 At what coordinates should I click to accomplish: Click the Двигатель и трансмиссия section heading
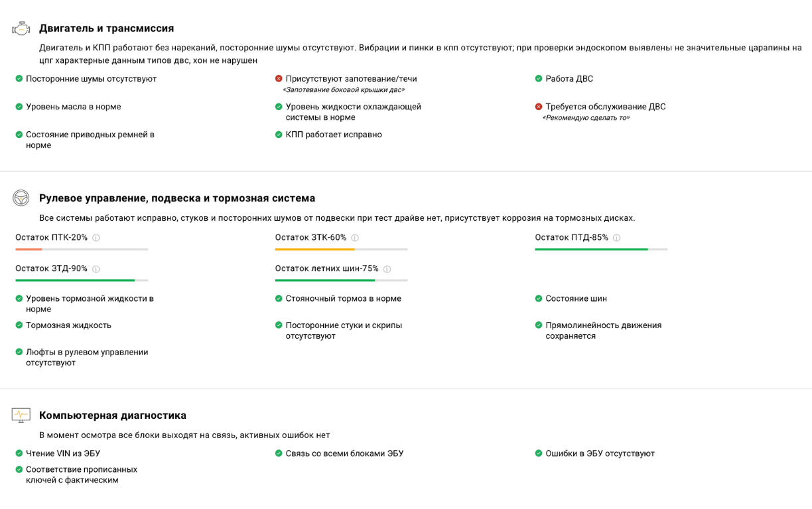point(106,28)
